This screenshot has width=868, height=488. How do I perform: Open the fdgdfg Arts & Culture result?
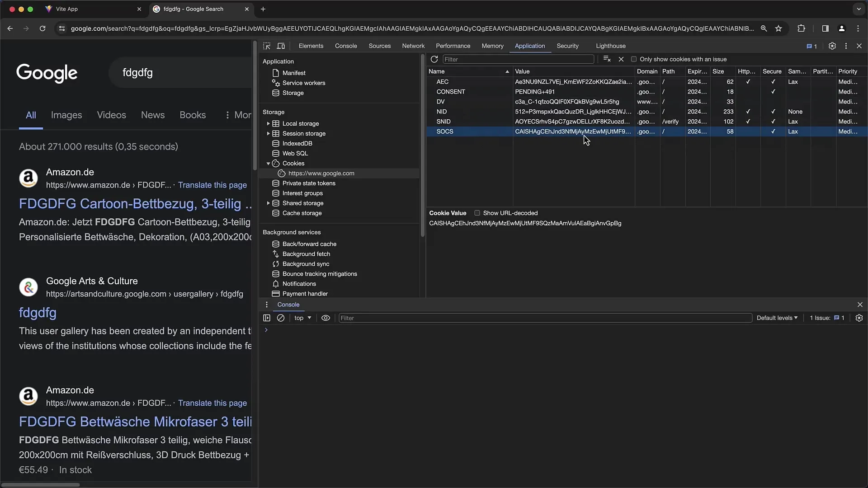[38, 313]
